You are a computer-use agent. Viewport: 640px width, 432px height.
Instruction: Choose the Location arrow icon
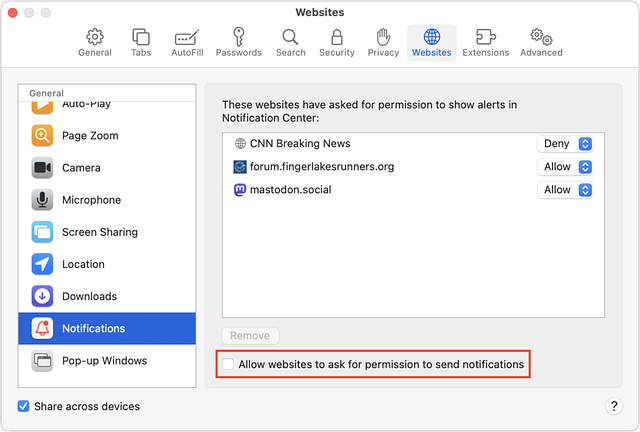click(42, 264)
